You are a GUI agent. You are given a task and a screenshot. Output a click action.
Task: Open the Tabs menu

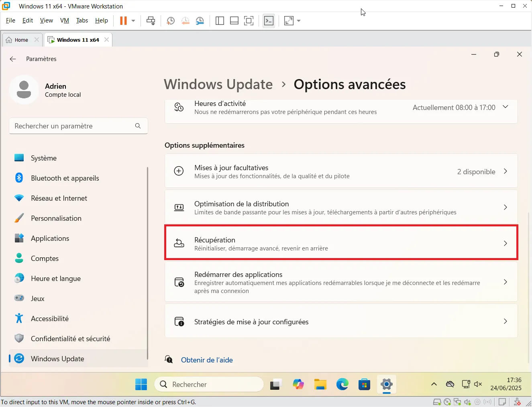82,20
